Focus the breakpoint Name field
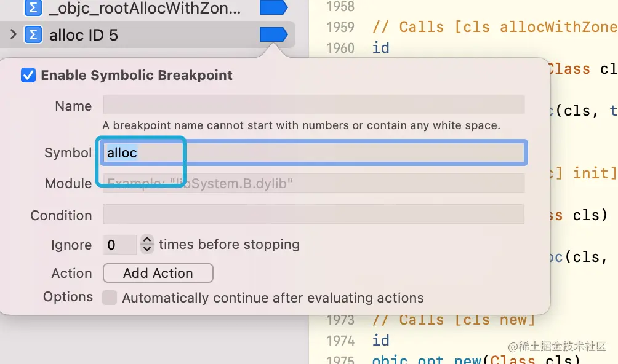This screenshot has width=618, height=364. coord(314,105)
